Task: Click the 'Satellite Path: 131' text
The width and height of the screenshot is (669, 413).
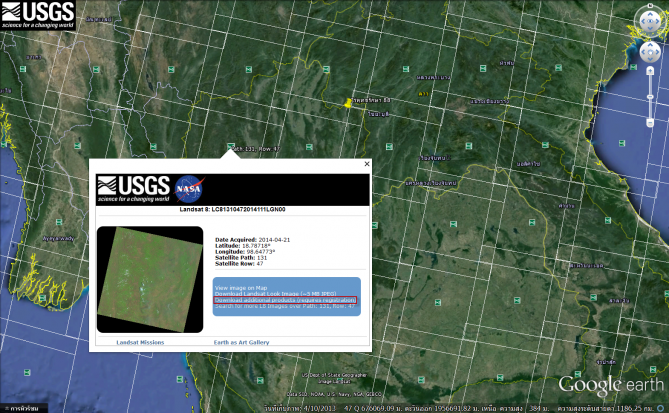Action: coord(241,258)
